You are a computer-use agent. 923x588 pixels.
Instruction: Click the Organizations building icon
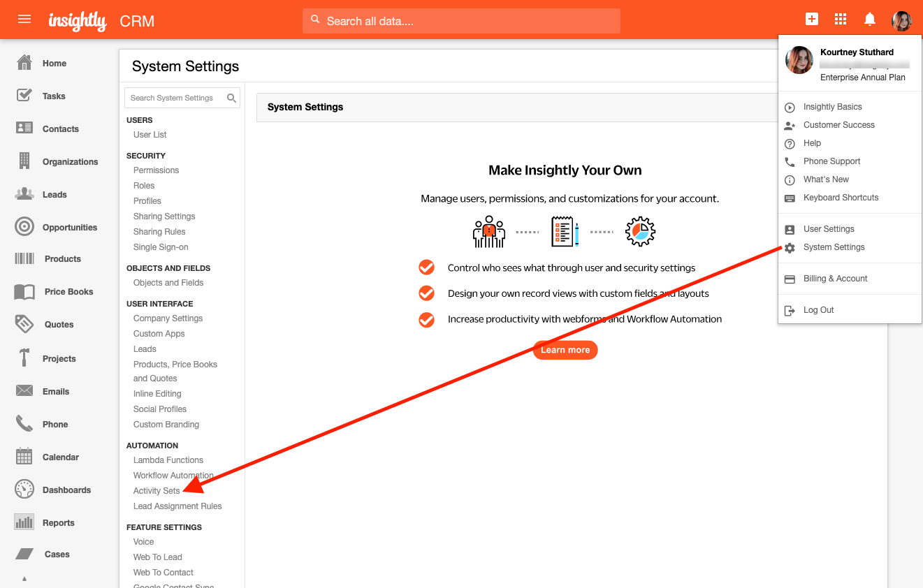click(x=24, y=161)
